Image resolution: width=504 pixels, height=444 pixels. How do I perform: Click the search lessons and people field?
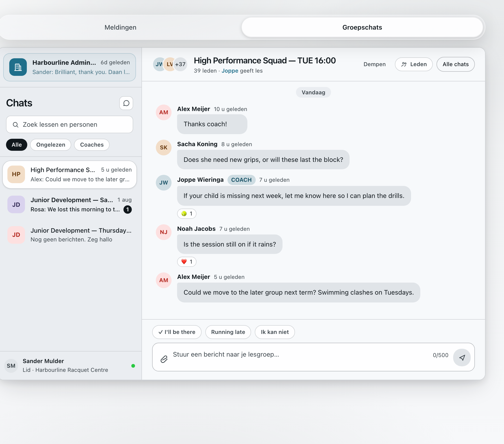point(70,125)
